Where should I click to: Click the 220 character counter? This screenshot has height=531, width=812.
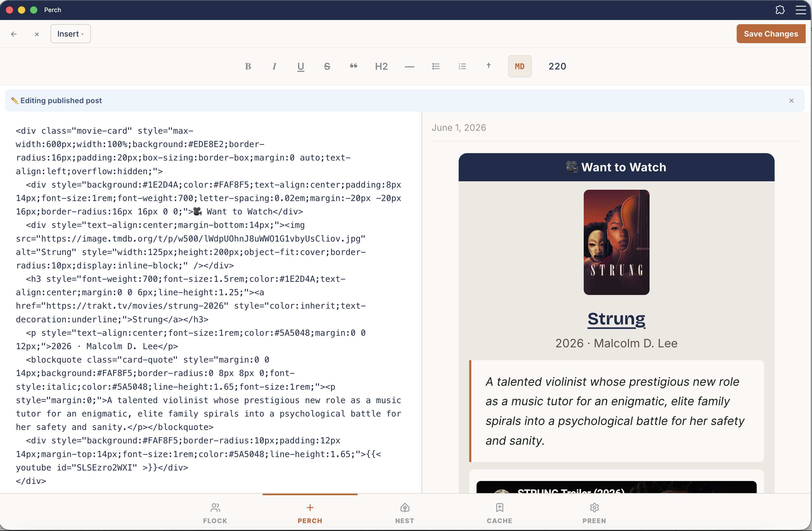click(557, 66)
